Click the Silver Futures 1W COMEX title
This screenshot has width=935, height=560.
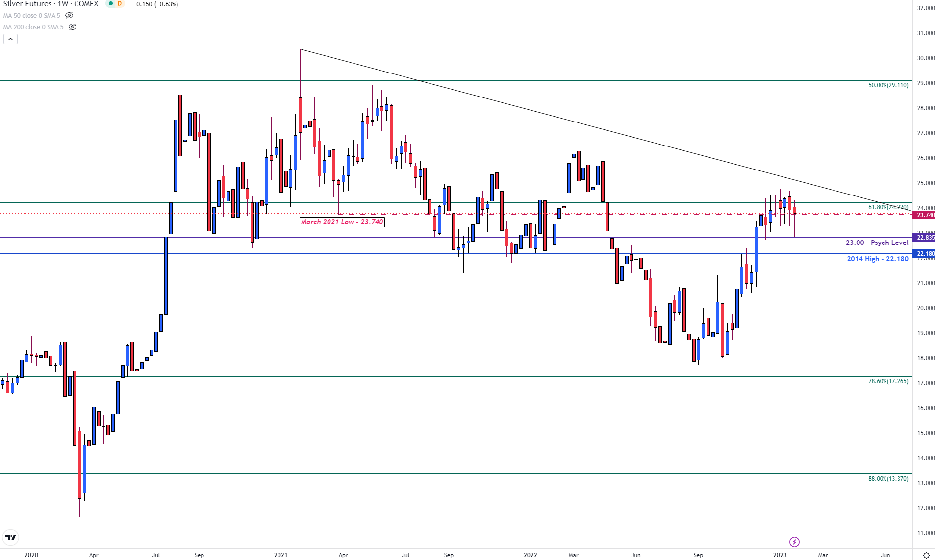click(51, 4)
